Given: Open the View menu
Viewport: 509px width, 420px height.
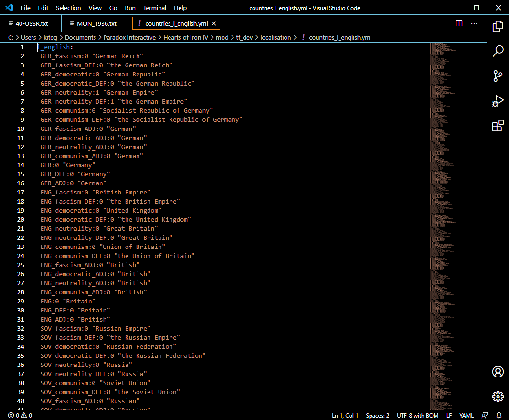Looking at the screenshot, I should point(95,8).
